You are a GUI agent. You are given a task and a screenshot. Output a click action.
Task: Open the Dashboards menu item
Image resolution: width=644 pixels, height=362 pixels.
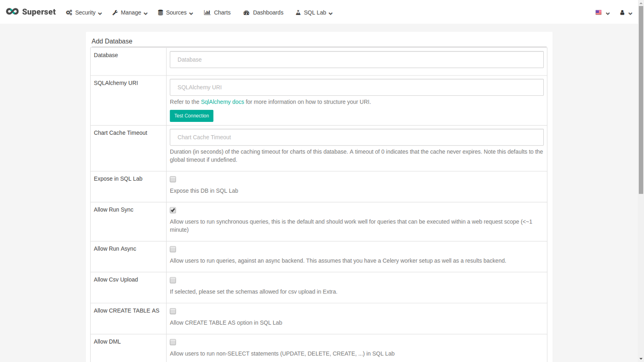(268, 13)
